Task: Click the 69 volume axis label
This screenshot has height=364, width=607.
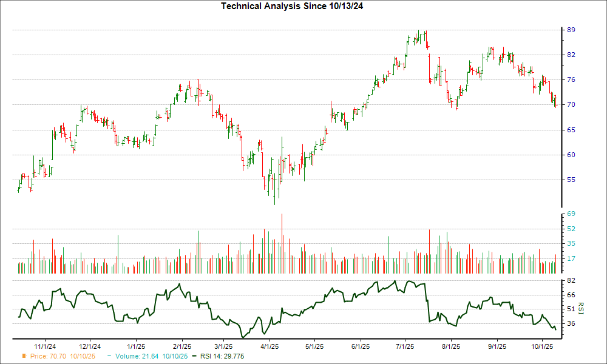Action: 571,214
